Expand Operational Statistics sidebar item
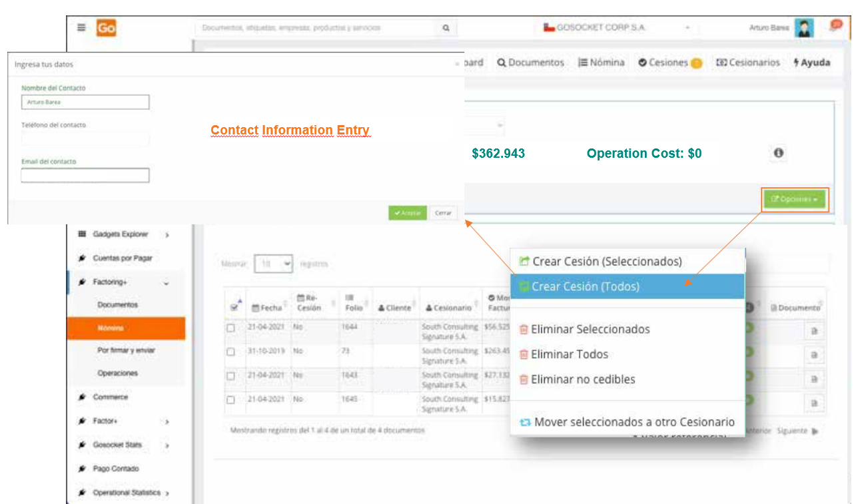The height and width of the screenshot is (504, 856). point(167,493)
